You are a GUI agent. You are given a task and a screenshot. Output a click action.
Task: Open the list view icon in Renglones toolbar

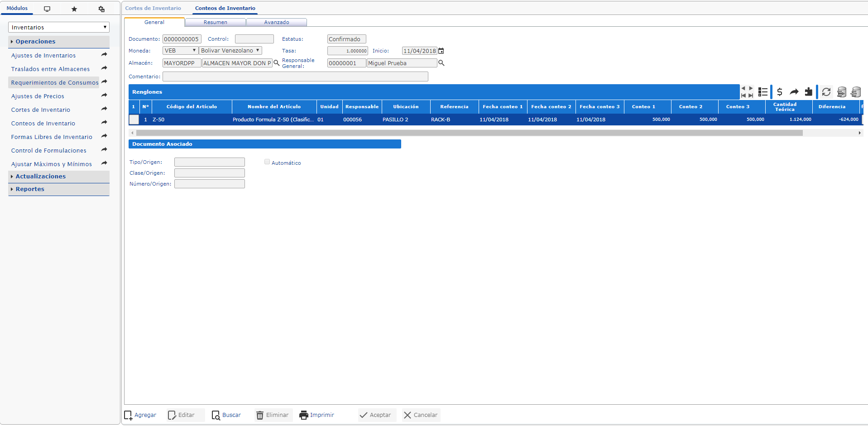pos(763,92)
